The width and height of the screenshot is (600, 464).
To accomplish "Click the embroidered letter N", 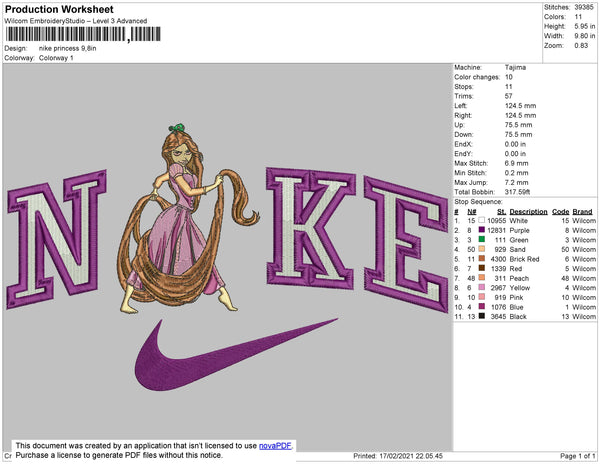I will coord(57,239).
